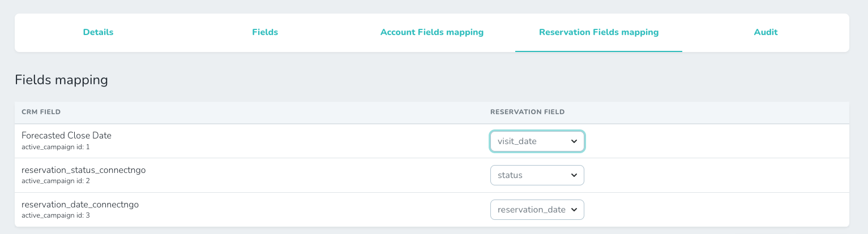Select the Reservation Fields mapping tab
The image size is (868, 234).
598,32
